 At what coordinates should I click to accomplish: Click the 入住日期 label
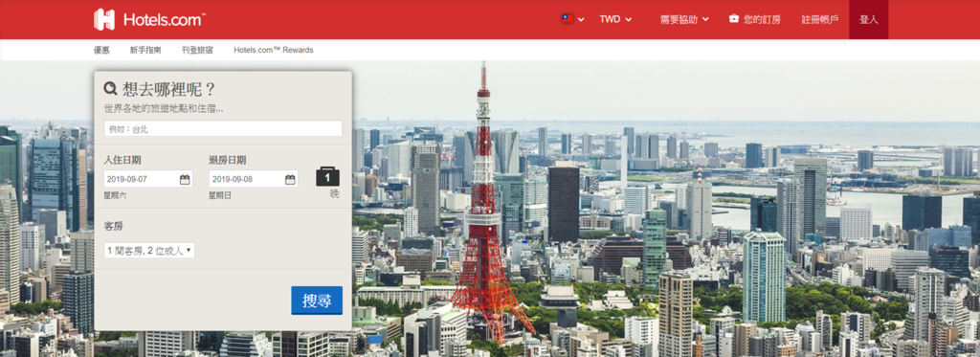122,160
